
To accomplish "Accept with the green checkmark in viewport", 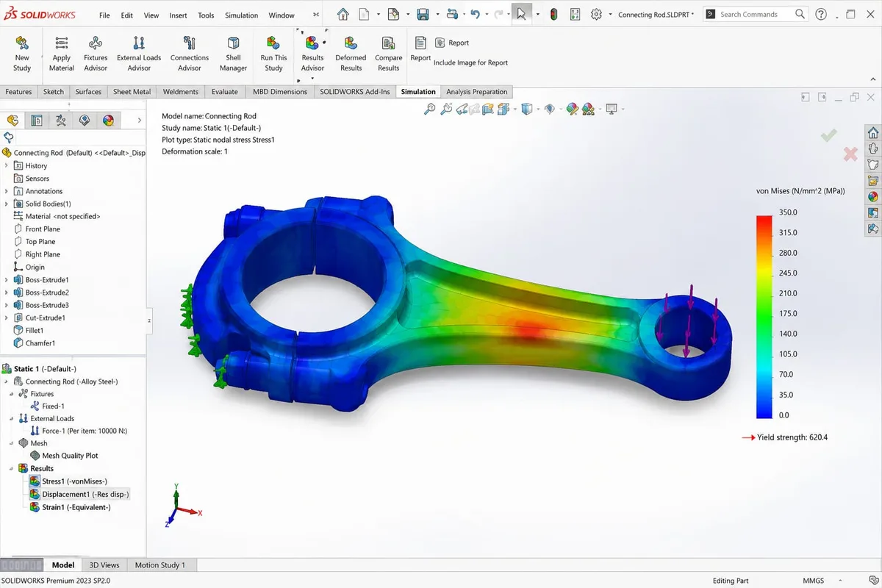I will tap(829, 135).
